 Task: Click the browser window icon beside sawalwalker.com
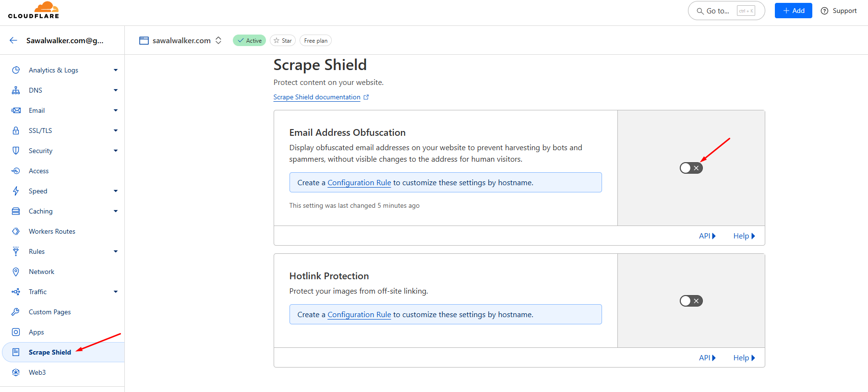click(144, 41)
